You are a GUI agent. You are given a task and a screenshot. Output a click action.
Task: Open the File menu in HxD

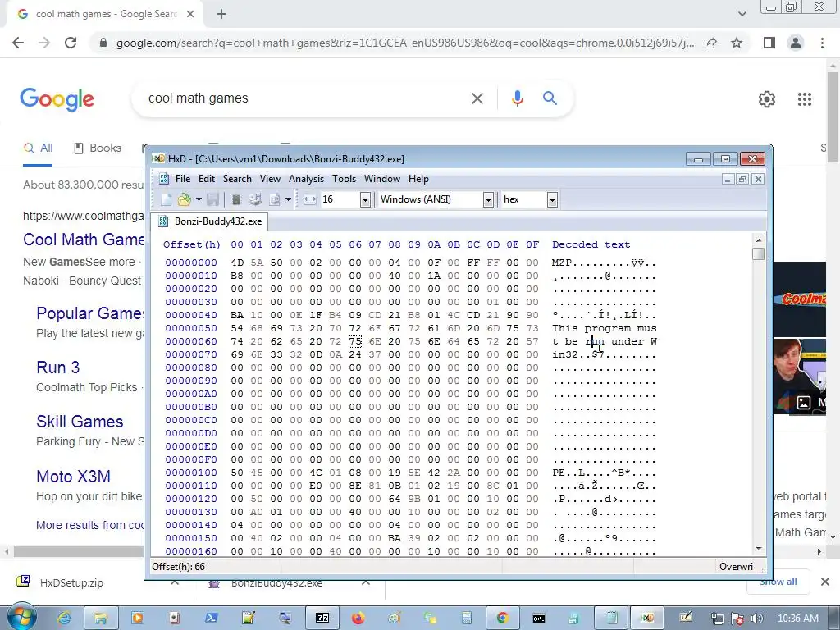click(x=183, y=178)
